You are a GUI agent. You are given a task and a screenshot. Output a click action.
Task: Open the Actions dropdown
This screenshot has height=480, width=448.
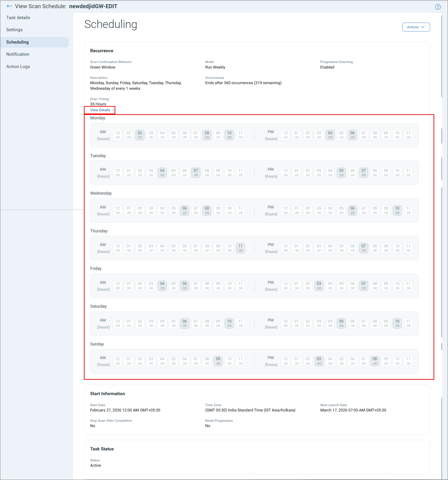[x=416, y=27]
